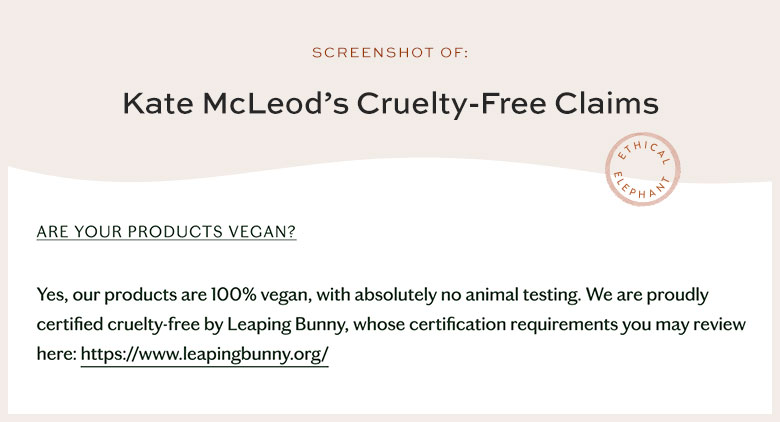The width and height of the screenshot is (780, 422).
Task: Click the word ELEPHANT on the stamp
Action: (x=642, y=189)
